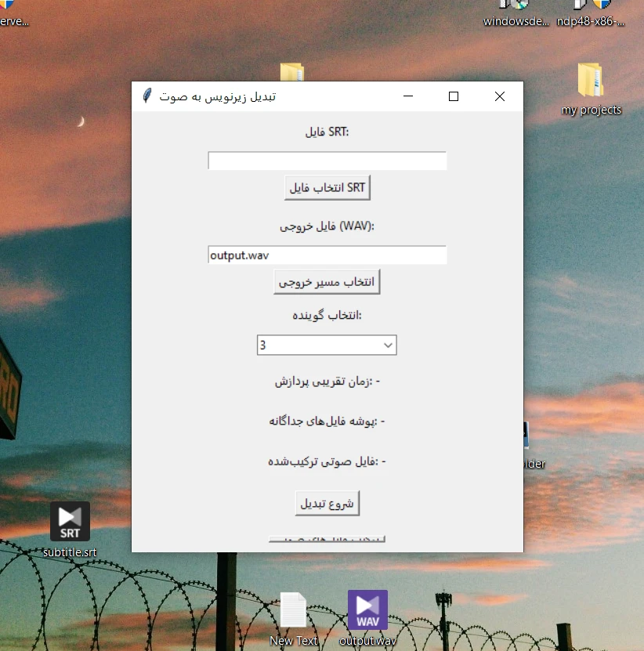This screenshot has width=644, height=651.
Task: Select folder icon partly hidden above window
Action: (x=291, y=73)
